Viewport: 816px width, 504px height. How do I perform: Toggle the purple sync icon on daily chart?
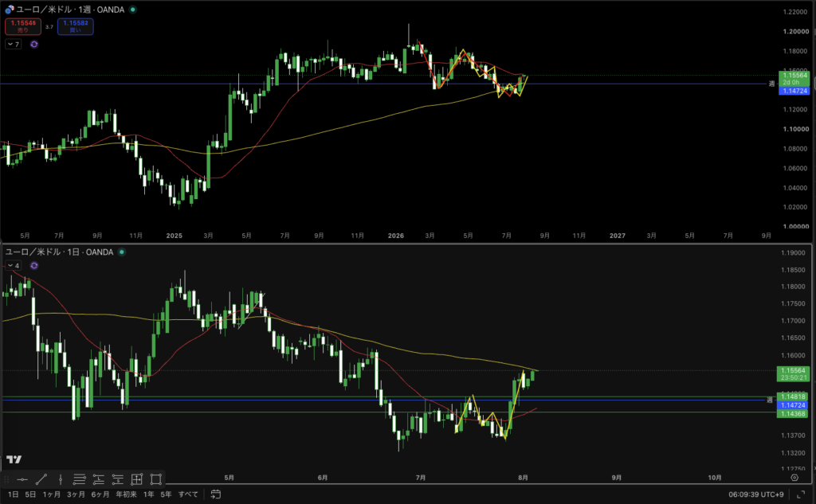tap(34, 266)
